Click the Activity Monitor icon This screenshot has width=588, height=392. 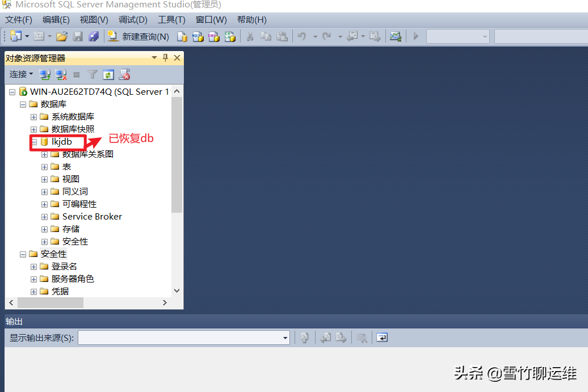coord(396,36)
